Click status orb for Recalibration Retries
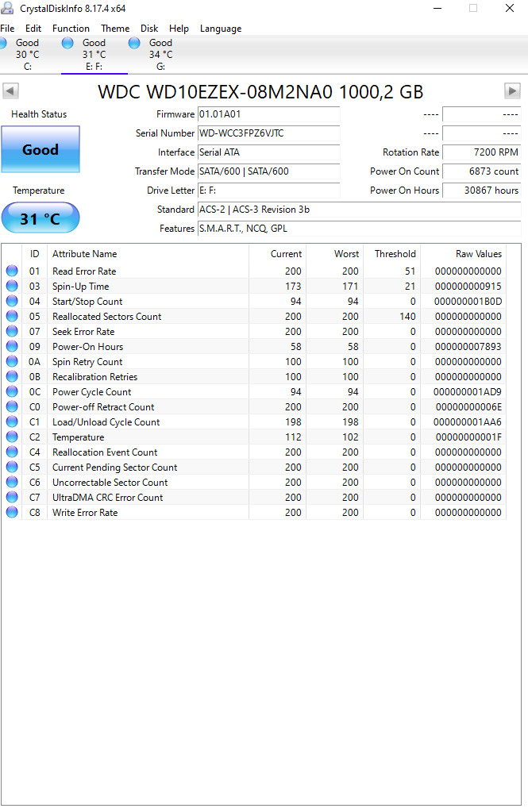 [12, 376]
